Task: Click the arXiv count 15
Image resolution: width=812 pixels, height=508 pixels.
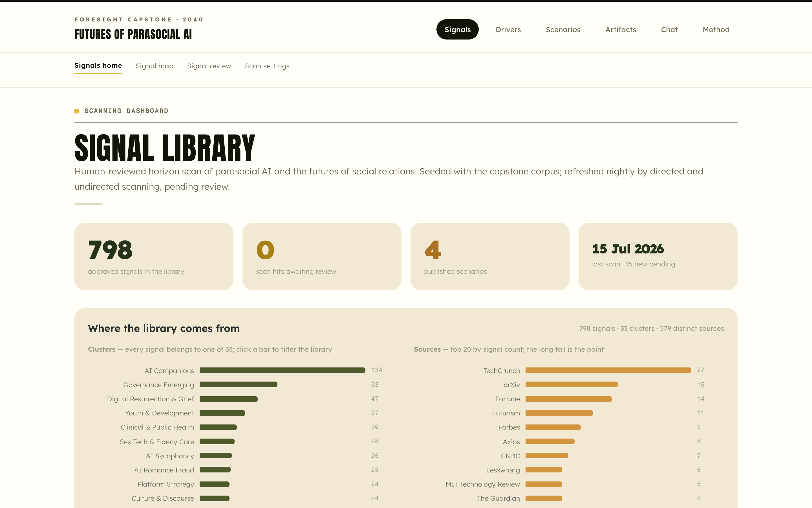Action: [x=701, y=384]
